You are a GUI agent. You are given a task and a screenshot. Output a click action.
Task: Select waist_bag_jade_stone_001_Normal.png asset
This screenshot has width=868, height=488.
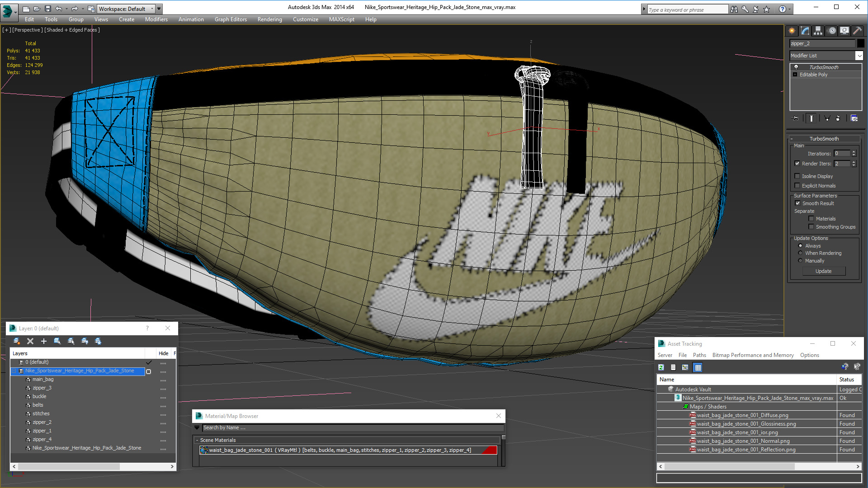tap(743, 441)
